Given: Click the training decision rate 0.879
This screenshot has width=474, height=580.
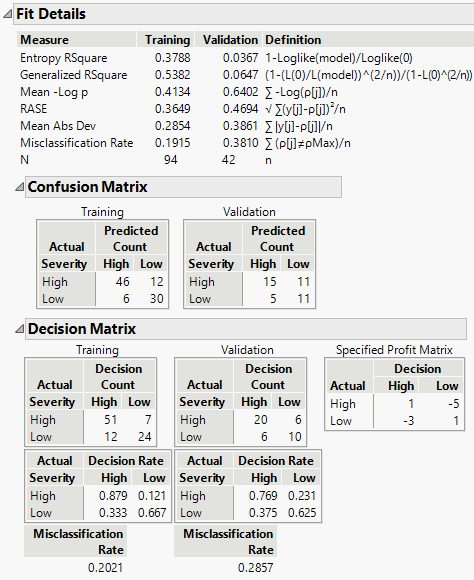Looking at the screenshot, I should tap(113, 496).
